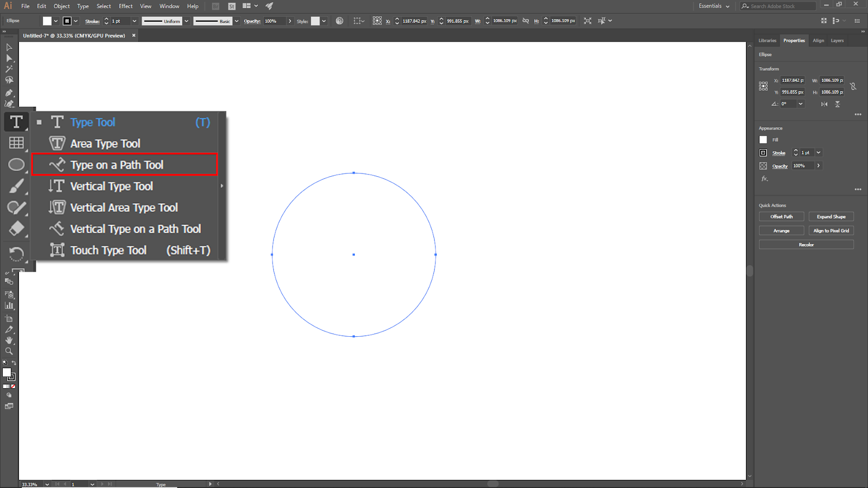The width and height of the screenshot is (868, 488).
Task: Toggle constrain width and height in control bar
Action: (x=525, y=21)
